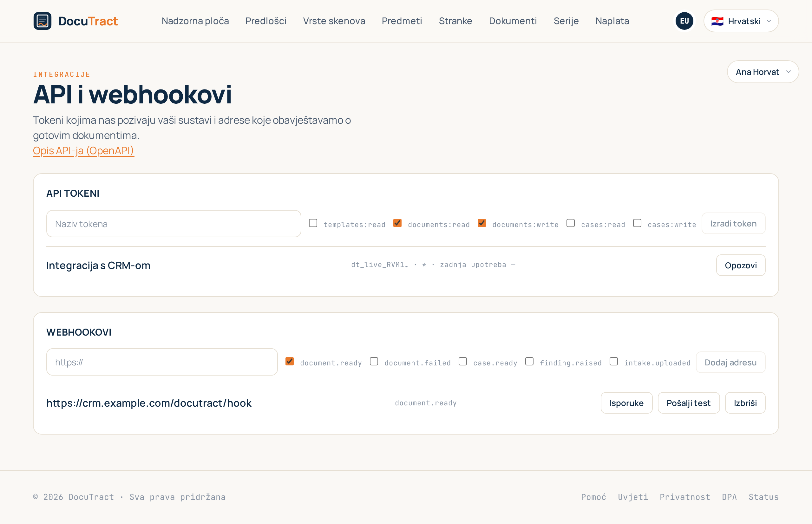Switch to the Naplata section
The height and width of the screenshot is (524, 812).
tap(612, 21)
